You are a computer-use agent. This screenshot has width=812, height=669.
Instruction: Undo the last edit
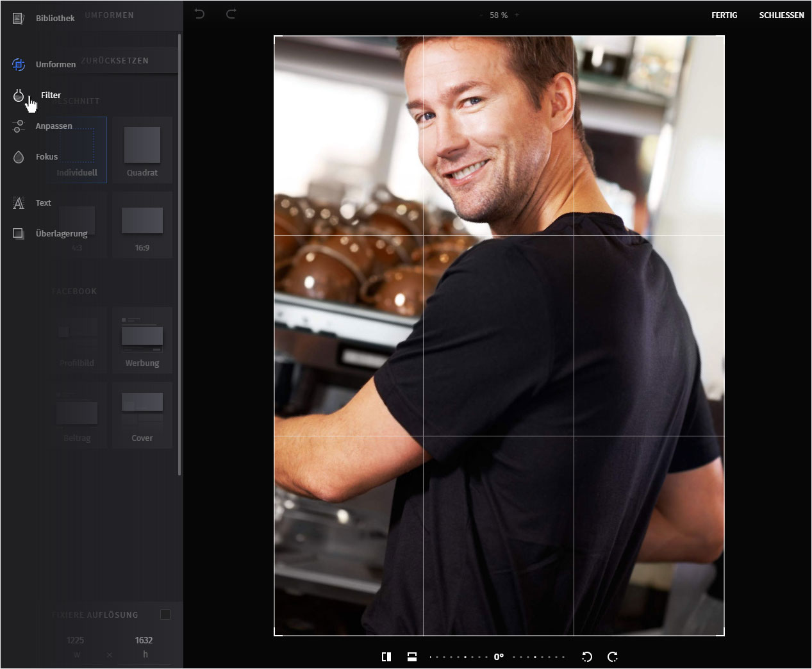tap(199, 13)
